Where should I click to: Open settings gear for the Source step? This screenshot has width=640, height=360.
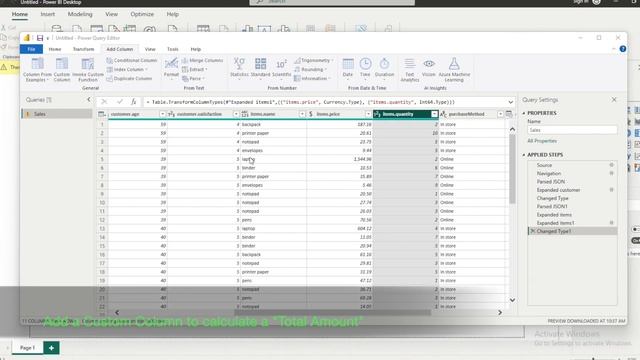[611, 165]
